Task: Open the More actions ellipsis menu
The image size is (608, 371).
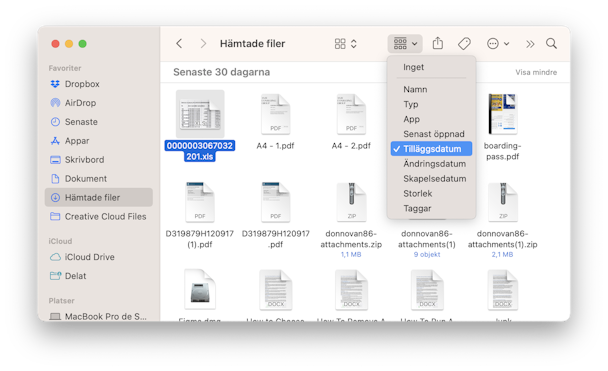Action: [x=498, y=44]
